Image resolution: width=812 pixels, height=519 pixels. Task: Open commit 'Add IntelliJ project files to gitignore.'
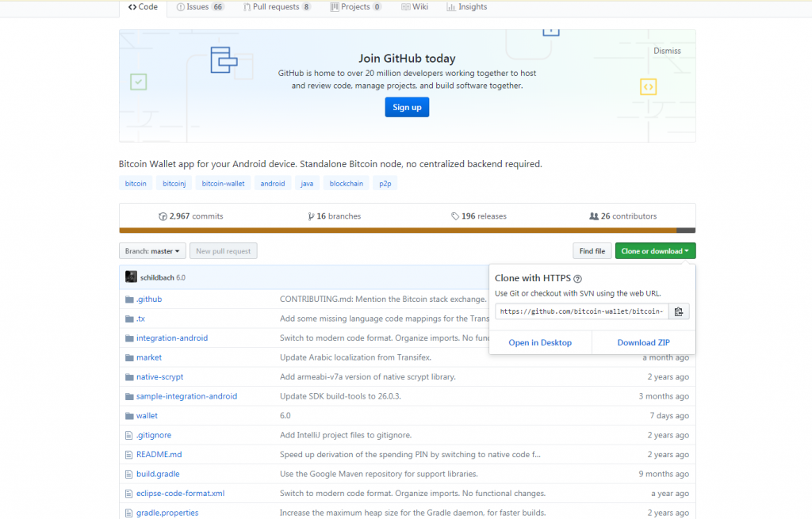[x=346, y=435]
